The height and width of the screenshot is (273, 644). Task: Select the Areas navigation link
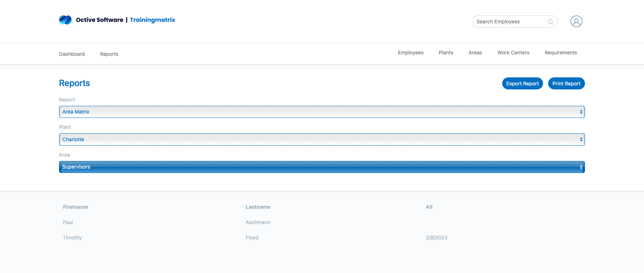coord(475,53)
